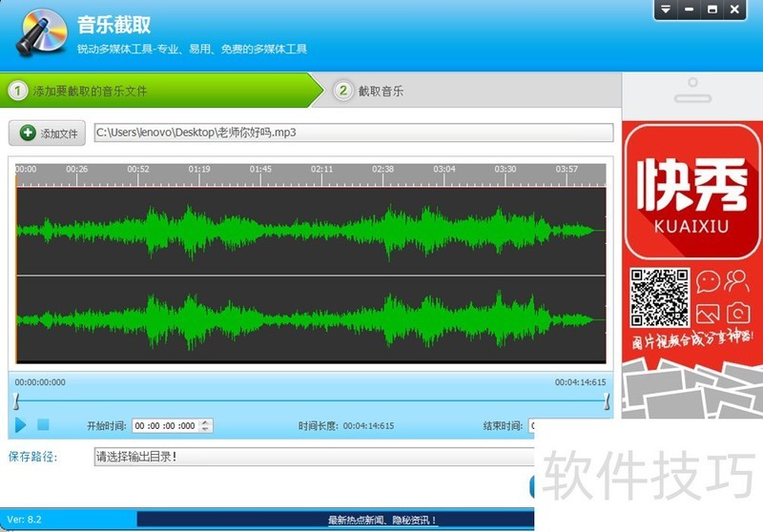Screen dimensions: 763x532
Task: Click the 01:19 marker on the timeline ruler
Action: 199,169
